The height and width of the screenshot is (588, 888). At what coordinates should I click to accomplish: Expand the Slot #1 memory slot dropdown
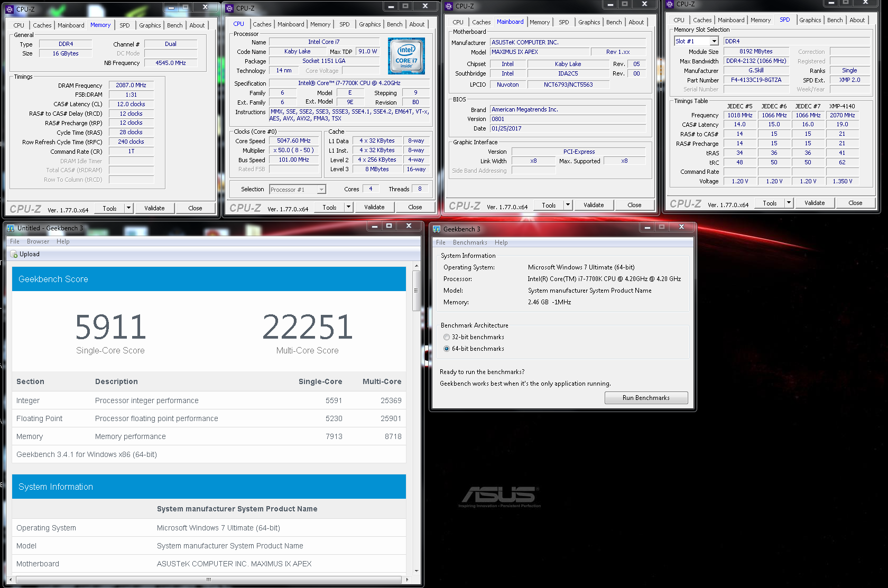(x=714, y=41)
